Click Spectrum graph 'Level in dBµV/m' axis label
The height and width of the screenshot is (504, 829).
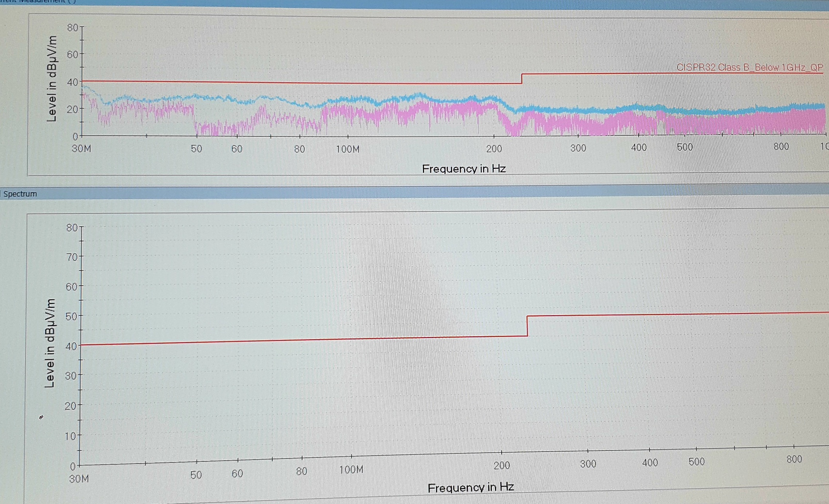tap(50, 343)
